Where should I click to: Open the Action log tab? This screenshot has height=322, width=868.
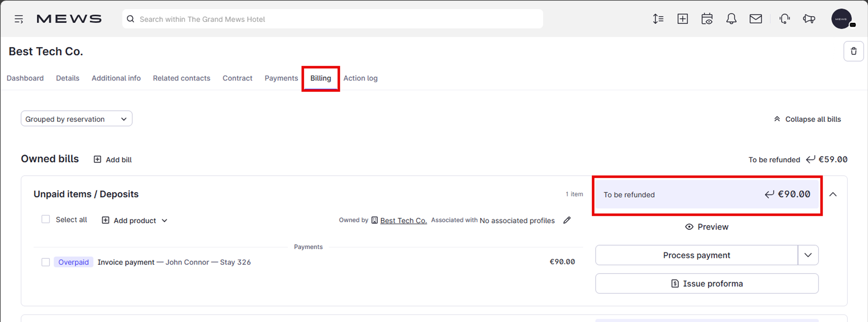coord(361,78)
